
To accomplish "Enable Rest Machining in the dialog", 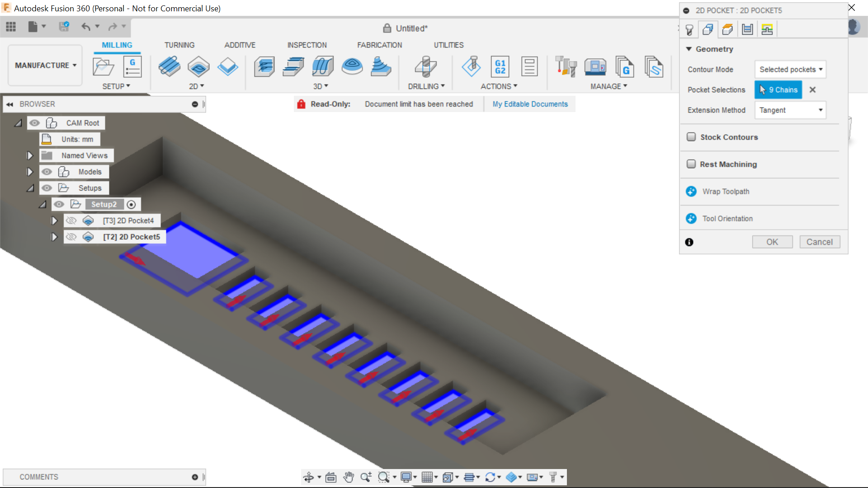I will pos(691,164).
